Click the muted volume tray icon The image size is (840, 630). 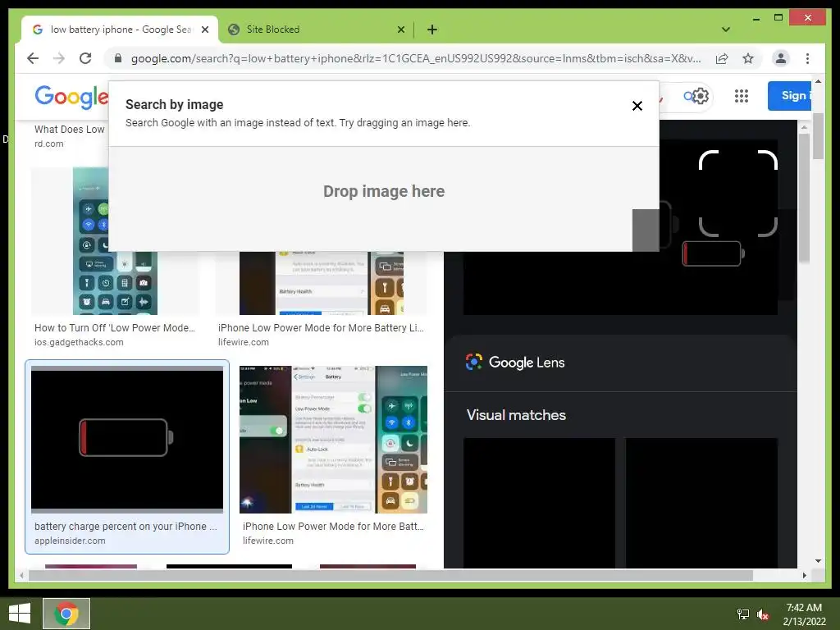(x=762, y=614)
